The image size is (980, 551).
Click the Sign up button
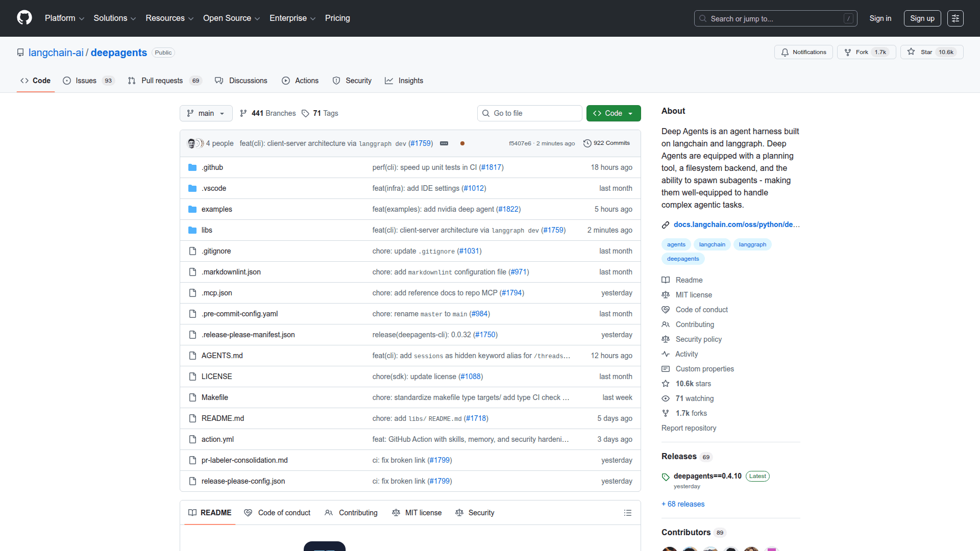pyautogui.click(x=922, y=18)
